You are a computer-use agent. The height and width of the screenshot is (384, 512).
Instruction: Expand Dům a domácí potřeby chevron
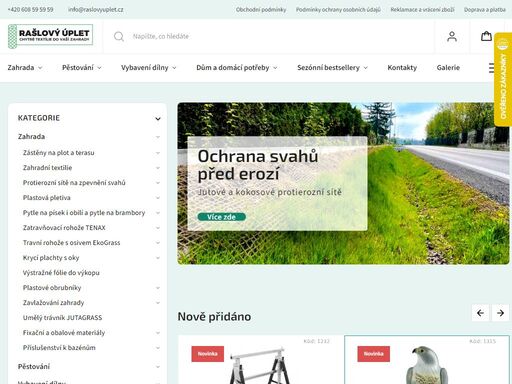275,68
